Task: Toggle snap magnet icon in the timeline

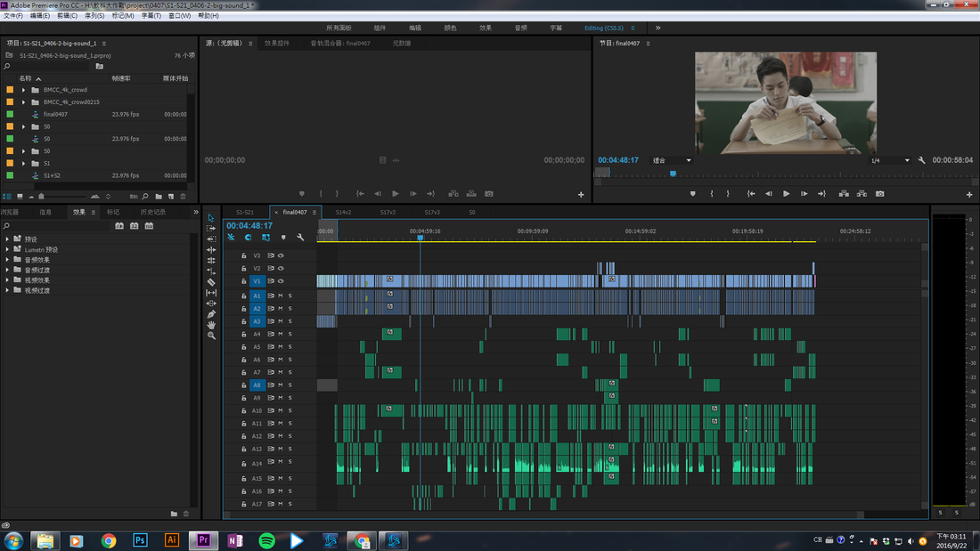Action: pyautogui.click(x=249, y=238)
